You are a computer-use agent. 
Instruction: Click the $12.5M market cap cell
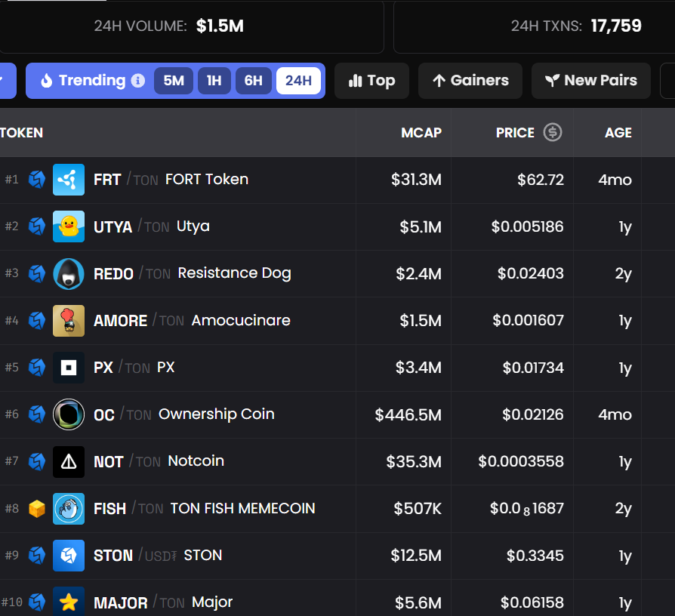pos(416,556)
